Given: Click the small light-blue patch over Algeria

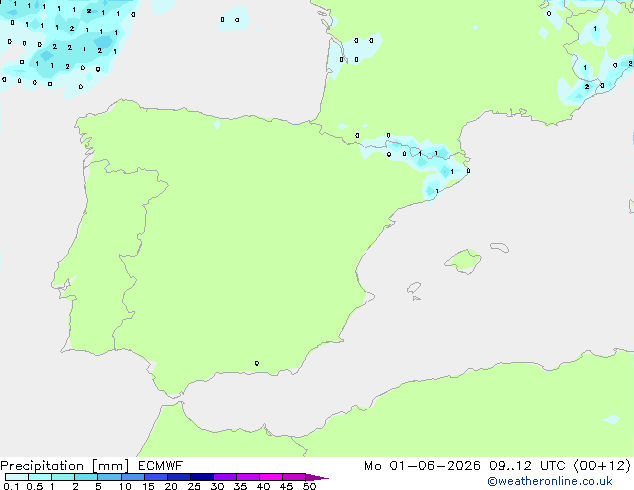Looking at the screenshot, I should click(611, 419).
